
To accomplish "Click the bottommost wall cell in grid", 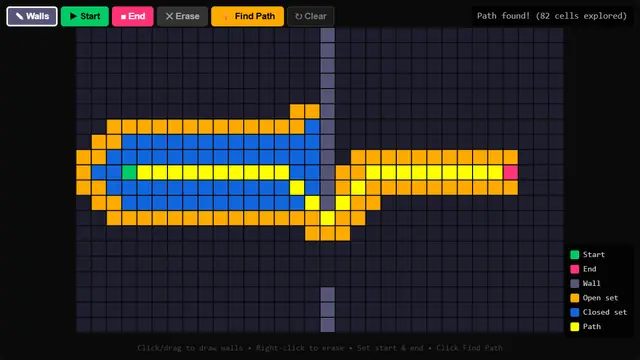I will (327, 325).
